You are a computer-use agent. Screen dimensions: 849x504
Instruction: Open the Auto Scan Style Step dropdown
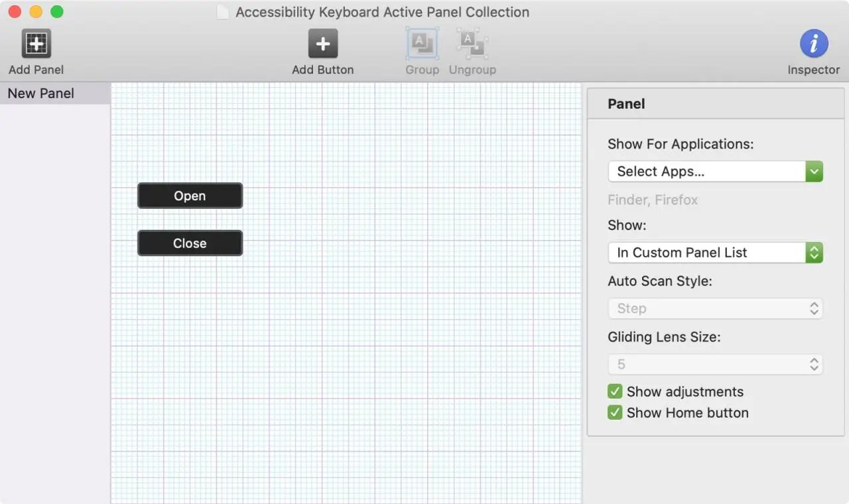715,308
